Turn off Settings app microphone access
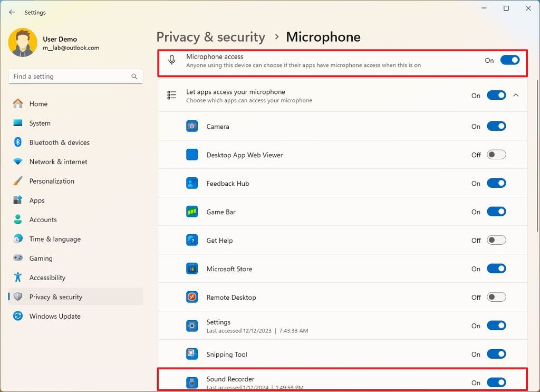The width and height of the screenshot is (540, 392). 496,326
